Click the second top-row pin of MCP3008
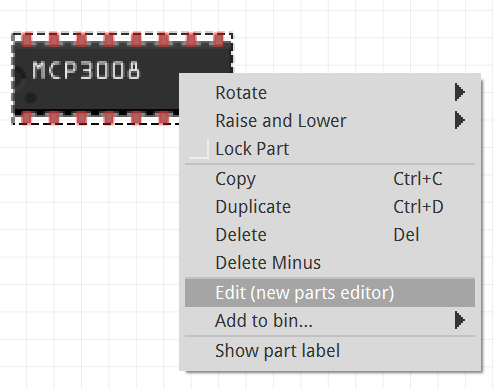Image resolution: width=493 pixels, height=389 pixels. pos(54,39)
